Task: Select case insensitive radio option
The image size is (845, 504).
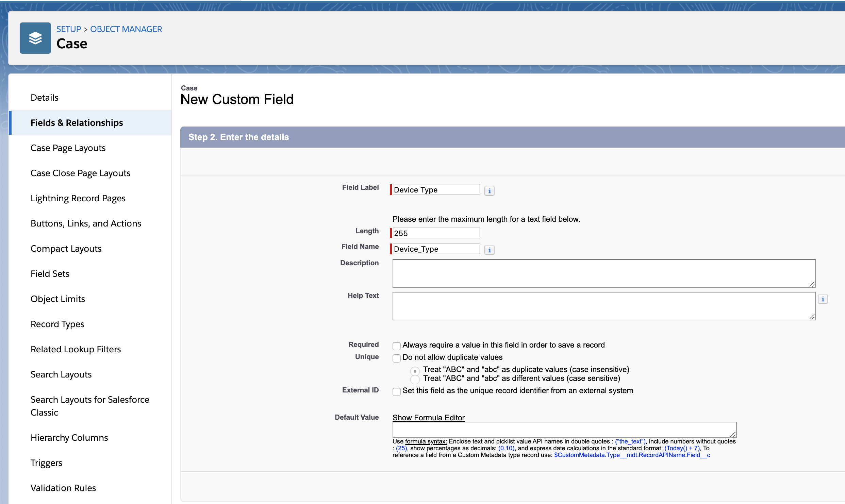Action: 415,371
